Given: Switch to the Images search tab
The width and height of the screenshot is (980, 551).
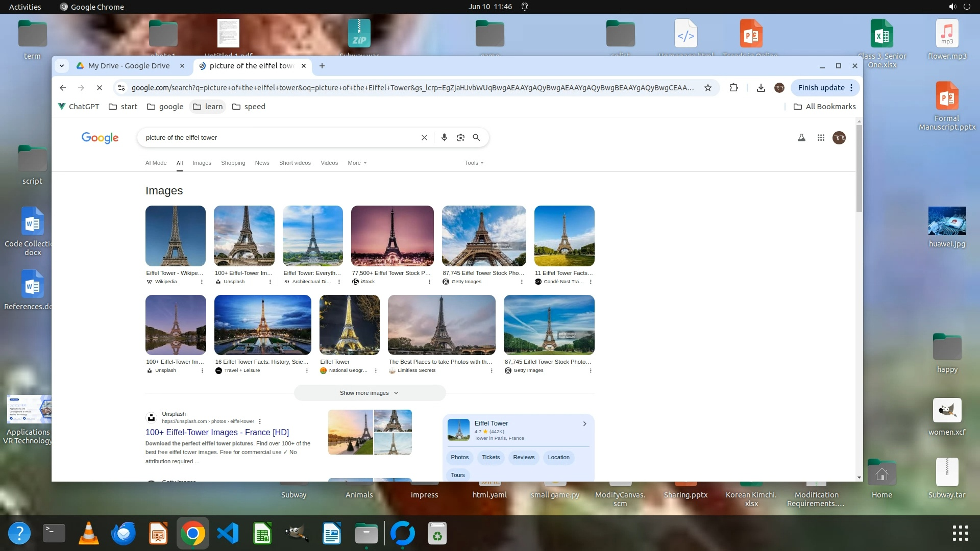Looking at the screenshot, I should [202, 163].
